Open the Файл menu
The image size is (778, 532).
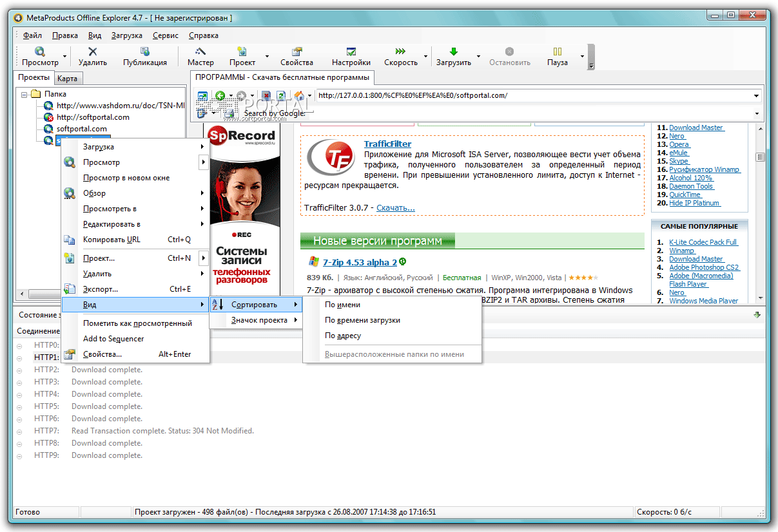coord(32,35)
